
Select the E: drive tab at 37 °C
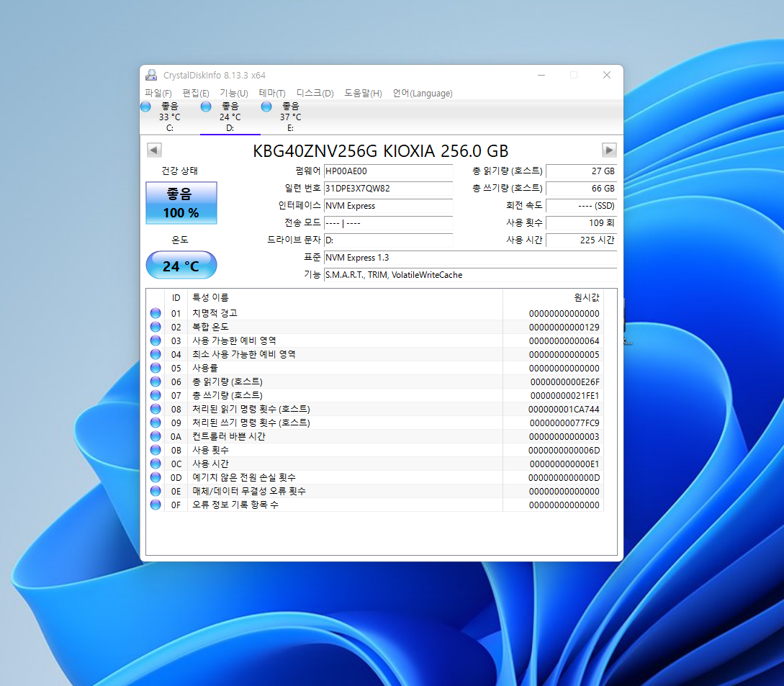tap(291, 117)
